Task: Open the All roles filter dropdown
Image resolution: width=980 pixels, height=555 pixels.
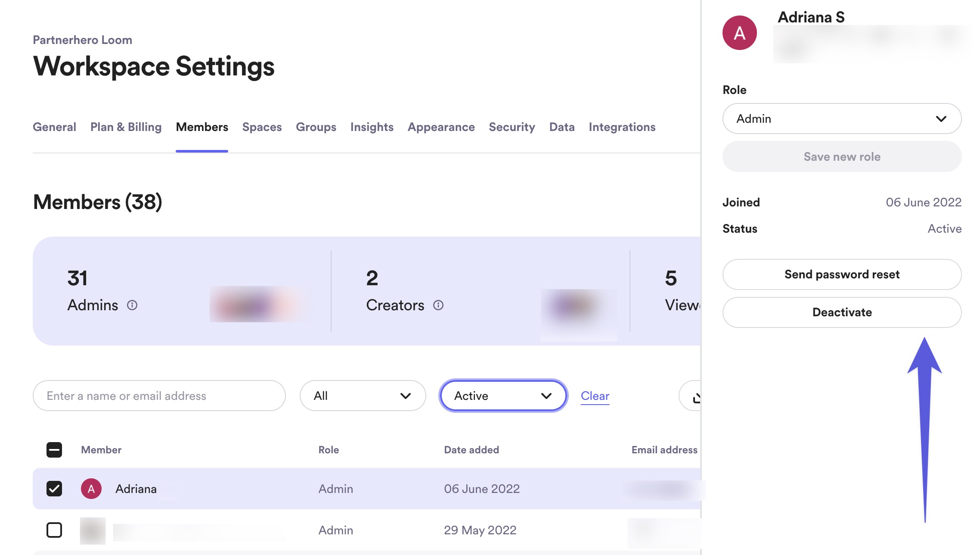Action: pyautogui.click(x=363, y=396)
